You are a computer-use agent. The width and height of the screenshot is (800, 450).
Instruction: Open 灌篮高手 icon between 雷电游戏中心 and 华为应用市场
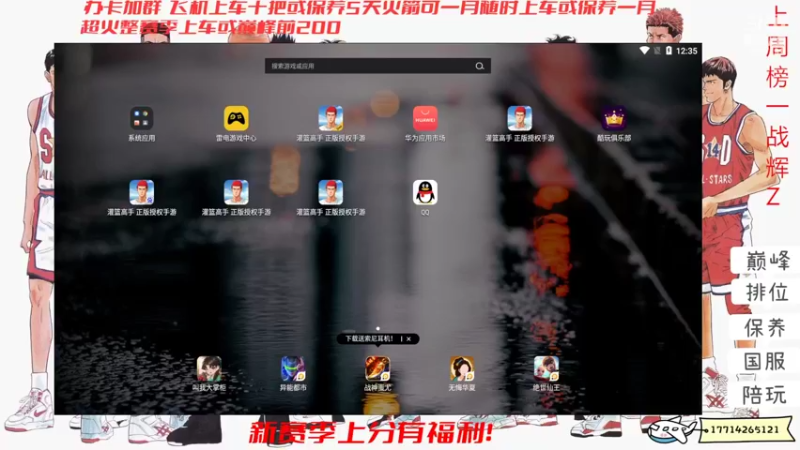tap(331, 118)
